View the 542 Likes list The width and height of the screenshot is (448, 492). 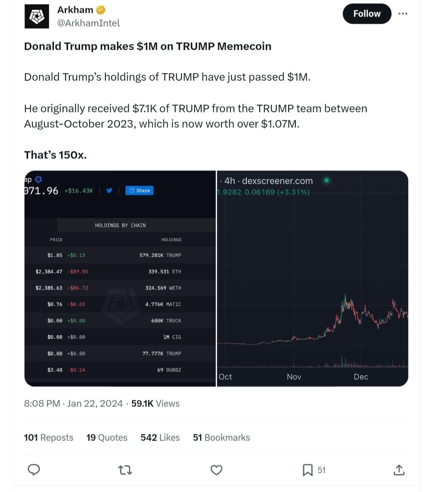click(x=160, y=438)
